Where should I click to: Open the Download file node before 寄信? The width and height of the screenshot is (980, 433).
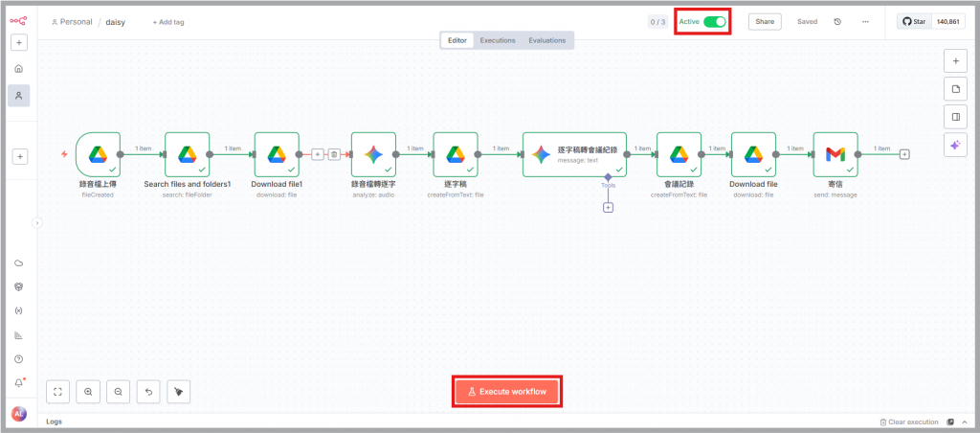[x=753, y=154]
